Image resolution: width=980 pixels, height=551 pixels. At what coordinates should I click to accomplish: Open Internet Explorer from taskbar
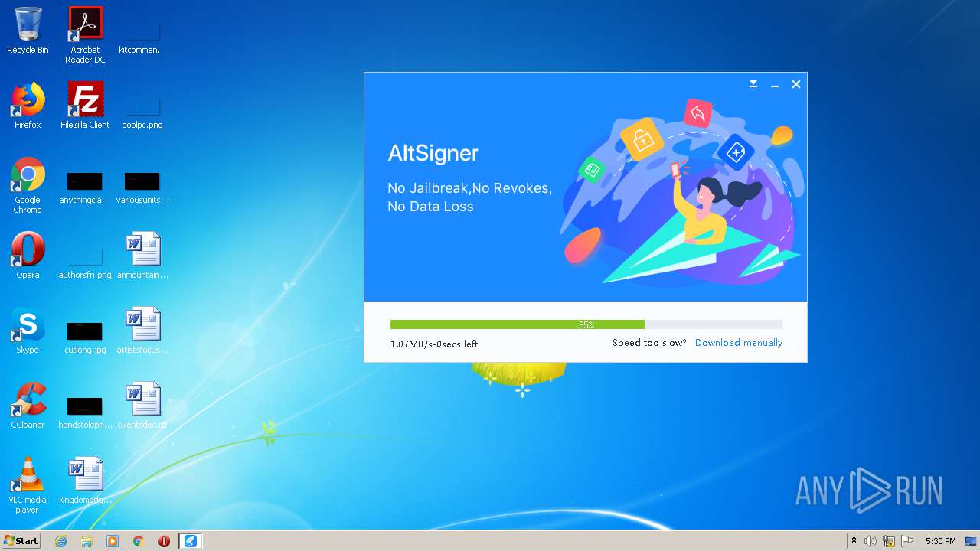pos(60,541)
